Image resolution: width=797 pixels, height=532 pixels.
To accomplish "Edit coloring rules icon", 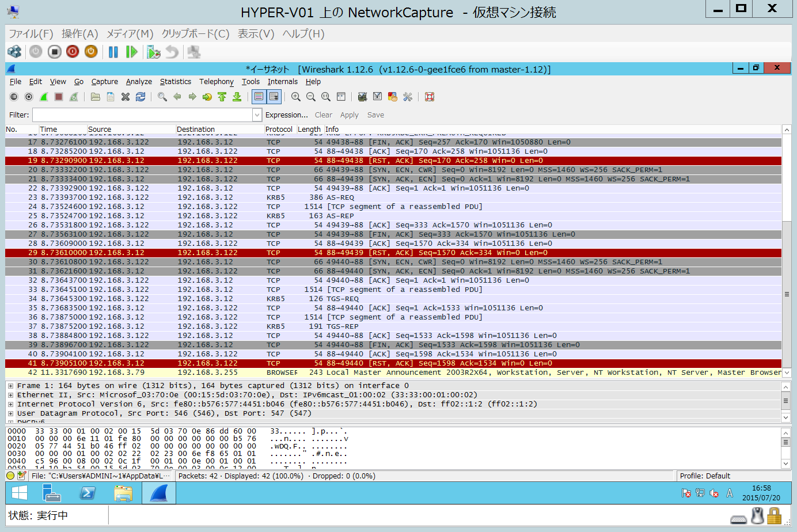I will pos(393,97).
